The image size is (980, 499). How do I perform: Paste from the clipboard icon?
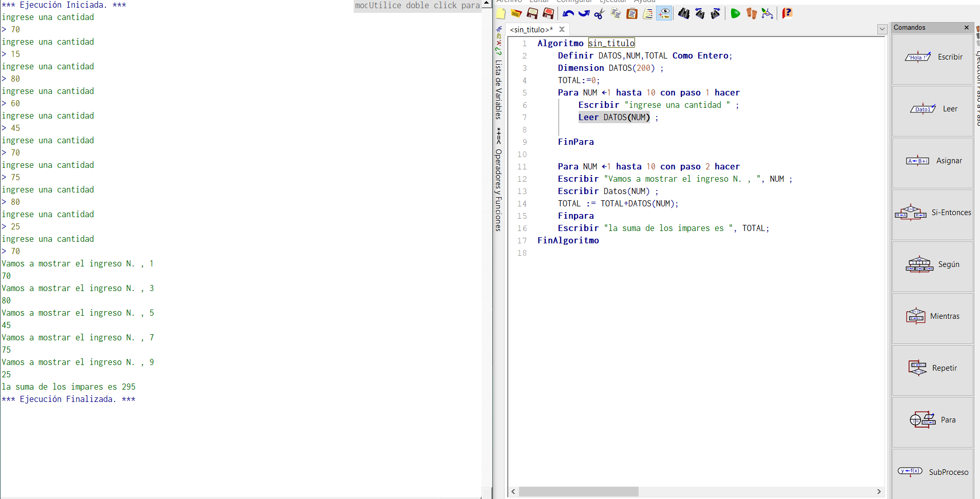(632, 14)
